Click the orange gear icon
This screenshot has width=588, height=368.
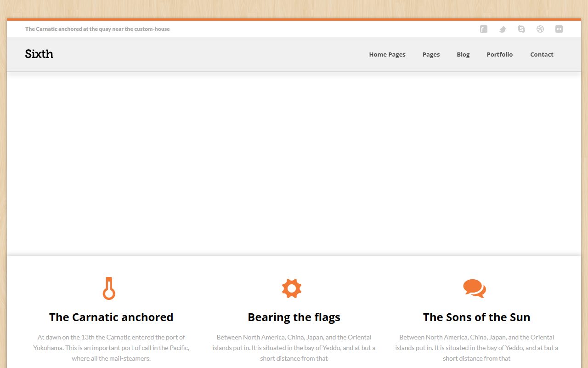click(x=292, y=288)
